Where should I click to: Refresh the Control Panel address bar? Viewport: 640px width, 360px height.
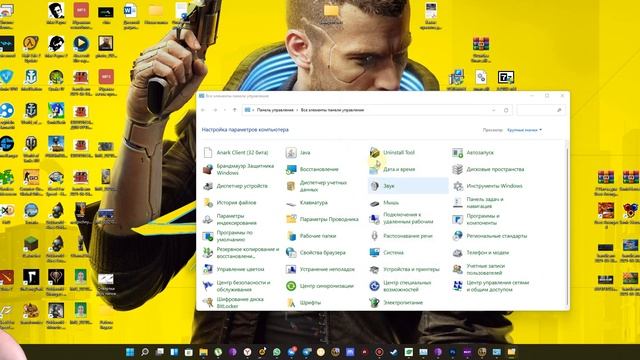point(506,110)
